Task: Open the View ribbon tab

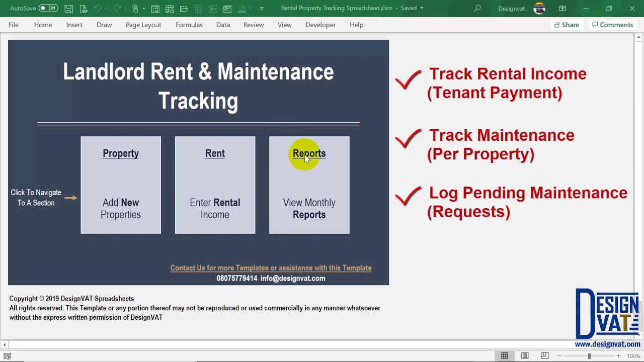Action: 284,25
